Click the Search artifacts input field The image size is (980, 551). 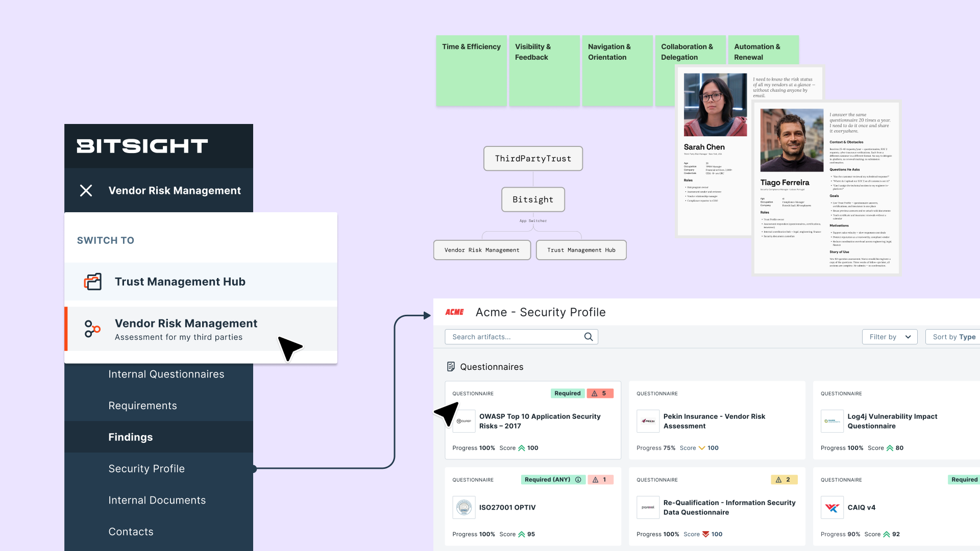point(521,337)
